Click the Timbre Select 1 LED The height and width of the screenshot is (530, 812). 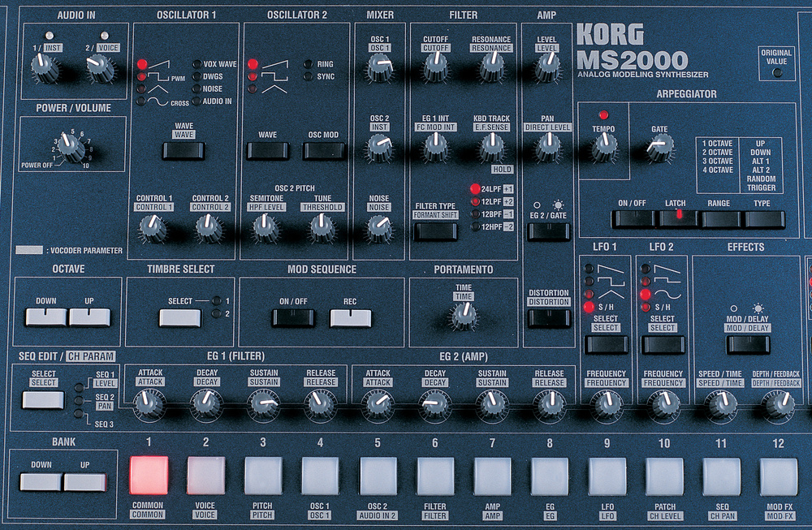pyautogui.click(x=217, y=301)
